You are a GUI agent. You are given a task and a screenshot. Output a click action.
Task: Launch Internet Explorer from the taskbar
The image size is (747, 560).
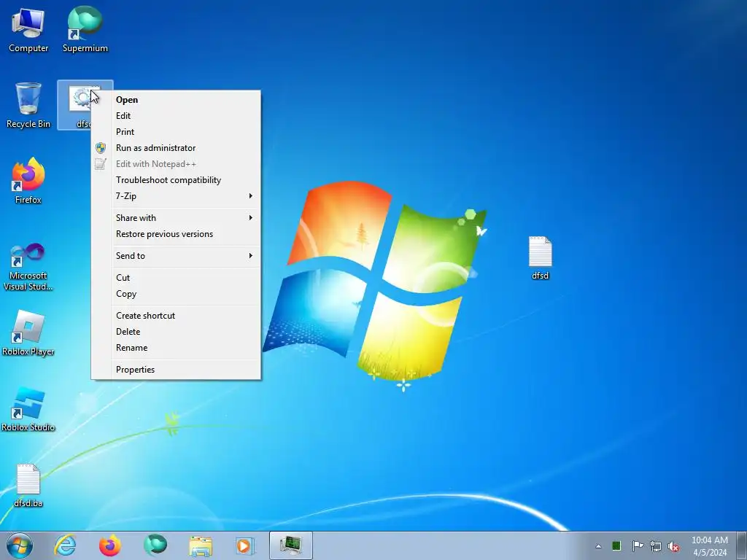click(65, 545)
